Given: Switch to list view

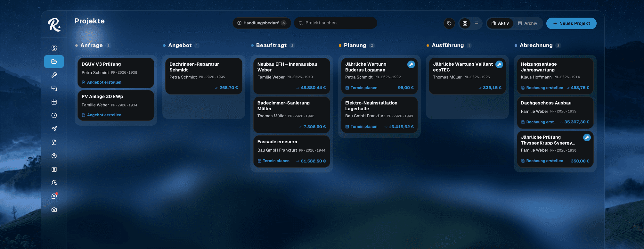Looking at the screenshot, I should [476, 23].
